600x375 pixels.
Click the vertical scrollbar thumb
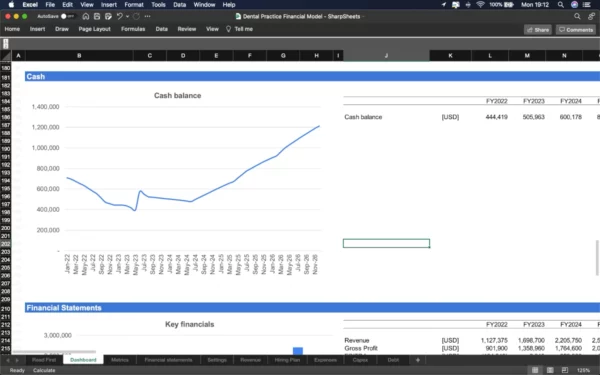click(x=597, y=258)
